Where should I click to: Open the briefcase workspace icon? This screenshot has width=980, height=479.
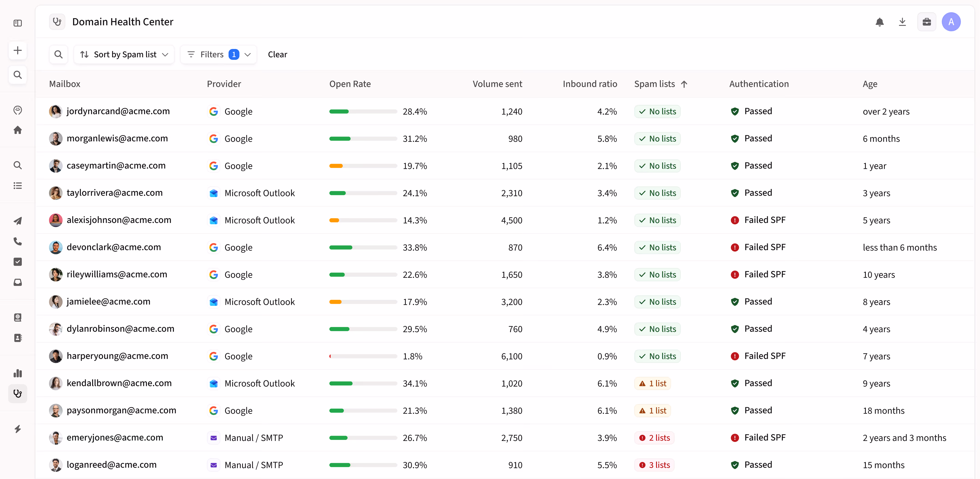click(x=927, y=22)
